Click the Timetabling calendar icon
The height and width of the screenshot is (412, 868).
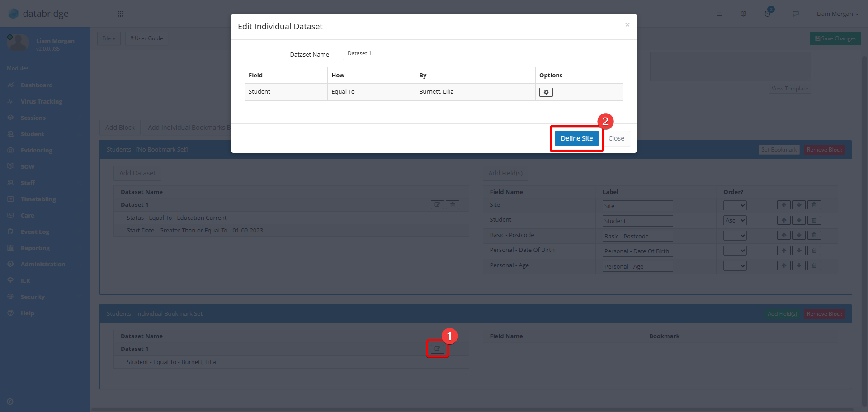tap(10, 199)
